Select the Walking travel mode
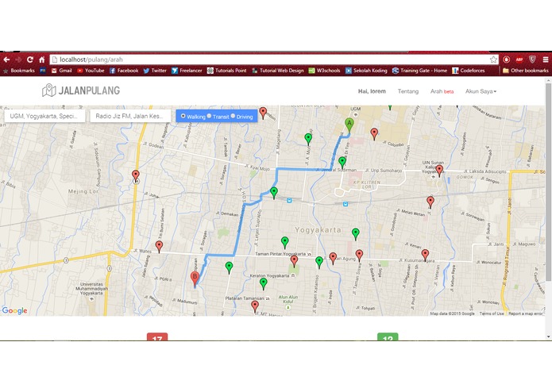 [x=183, y=116]
